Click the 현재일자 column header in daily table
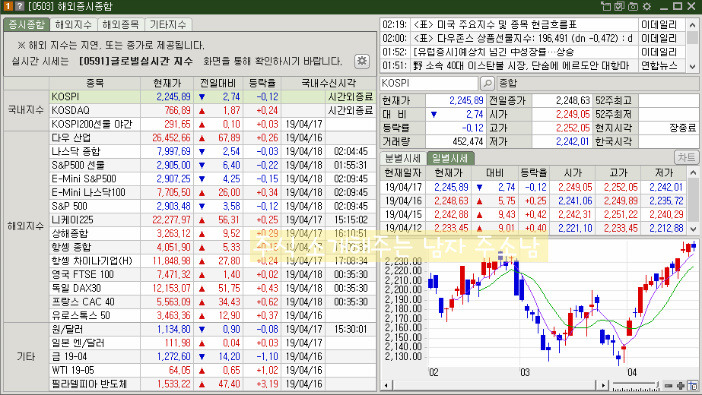Image resolution: width=702 pixels, height=395 pixels. (x=403, y=173)
